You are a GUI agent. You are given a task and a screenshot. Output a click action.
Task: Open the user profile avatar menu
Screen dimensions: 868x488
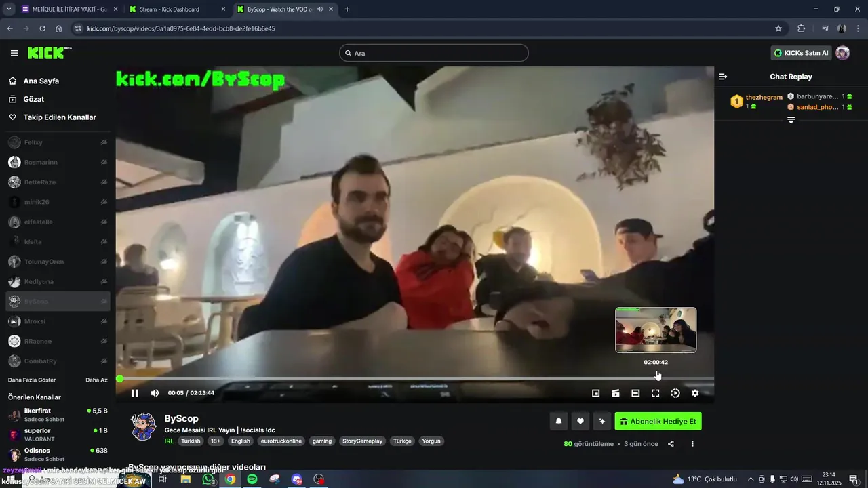pos(842,53)
